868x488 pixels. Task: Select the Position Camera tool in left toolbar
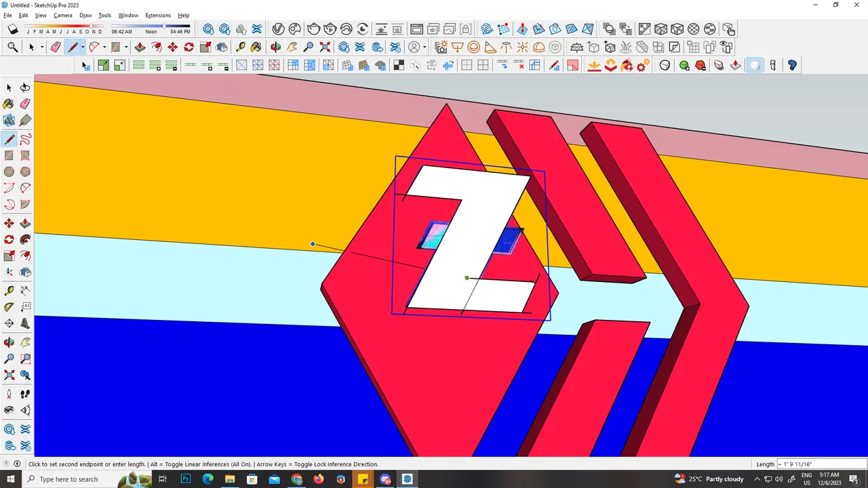[x=9, y=394]
